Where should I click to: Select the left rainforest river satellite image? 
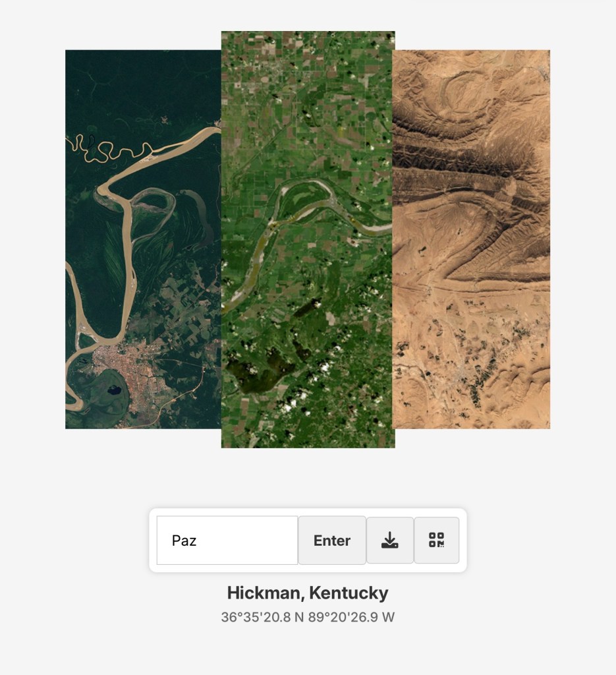click(143, 239)
